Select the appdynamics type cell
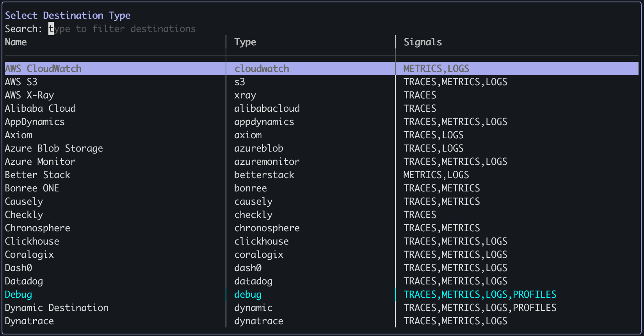The height and width of the screenshot is (336, 644). click(264, 122)
